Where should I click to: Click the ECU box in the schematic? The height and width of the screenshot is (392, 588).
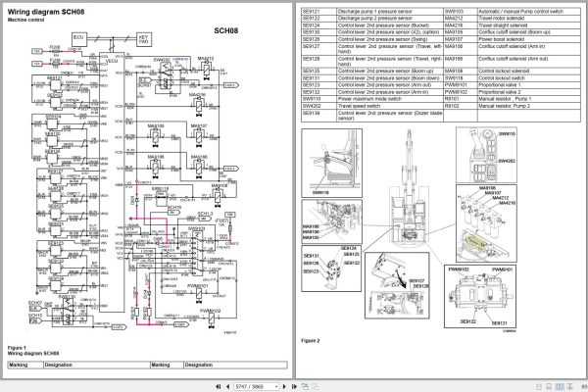pyautogui.click(x=78, y=39)
